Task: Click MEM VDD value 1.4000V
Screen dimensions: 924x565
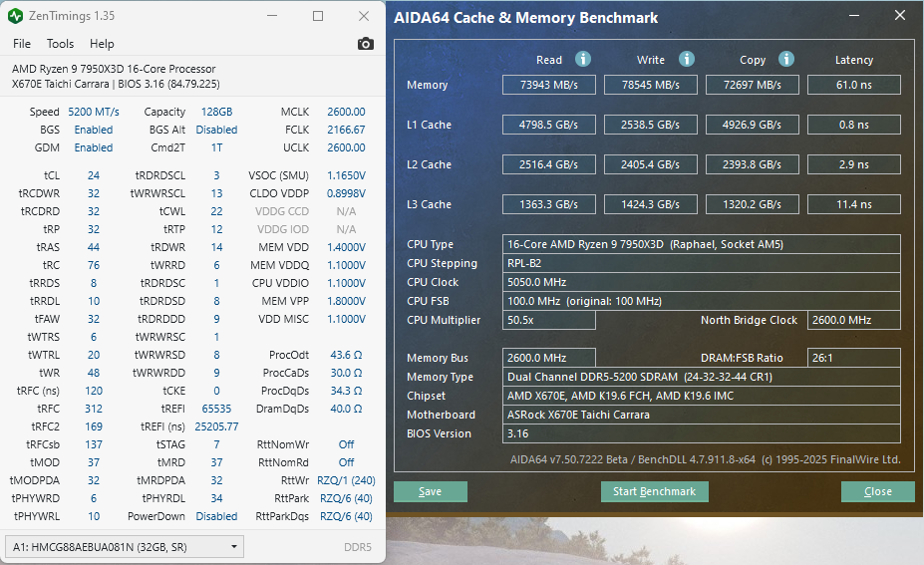Action: tap(346, 247)
